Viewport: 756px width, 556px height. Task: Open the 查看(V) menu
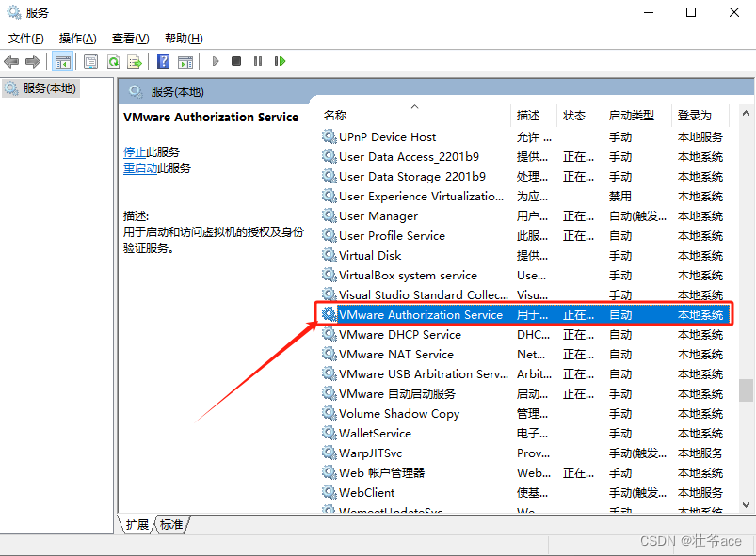coord(130,38)
